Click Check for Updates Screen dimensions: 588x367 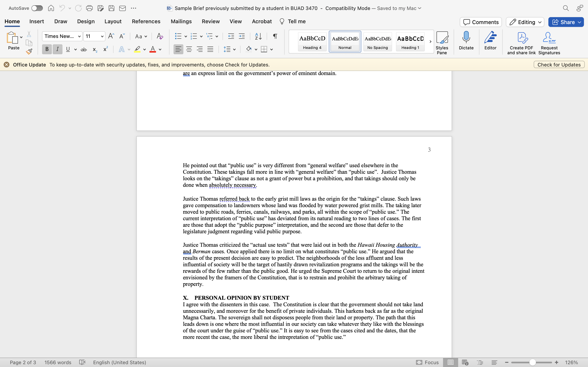(x=559, y=64)
